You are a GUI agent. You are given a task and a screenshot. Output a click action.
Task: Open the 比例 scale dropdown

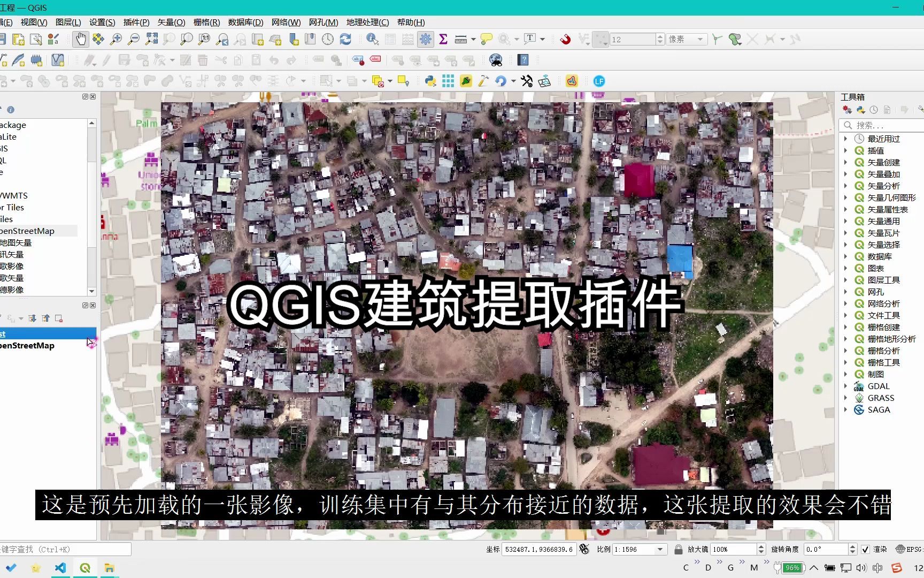tap(659, 549)
